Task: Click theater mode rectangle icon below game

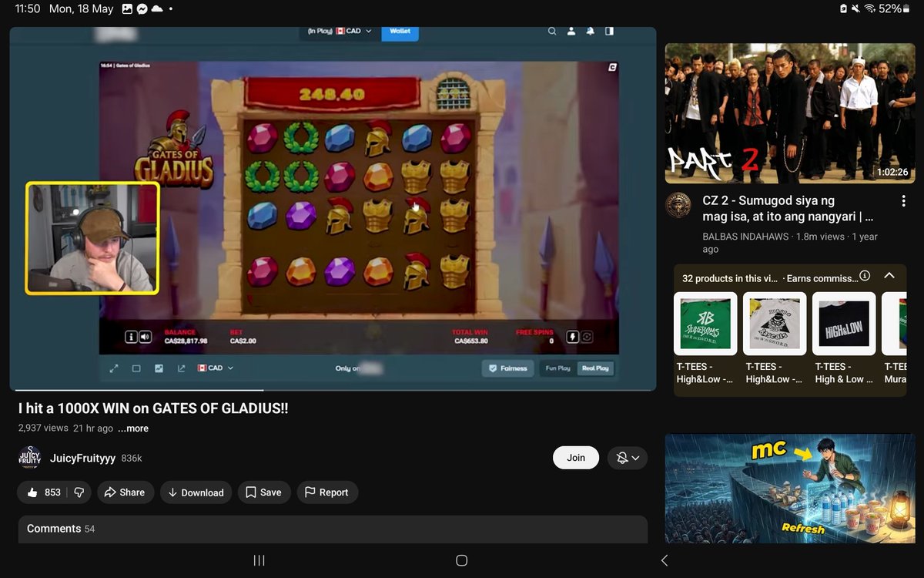Action: [x=136, y=368]
